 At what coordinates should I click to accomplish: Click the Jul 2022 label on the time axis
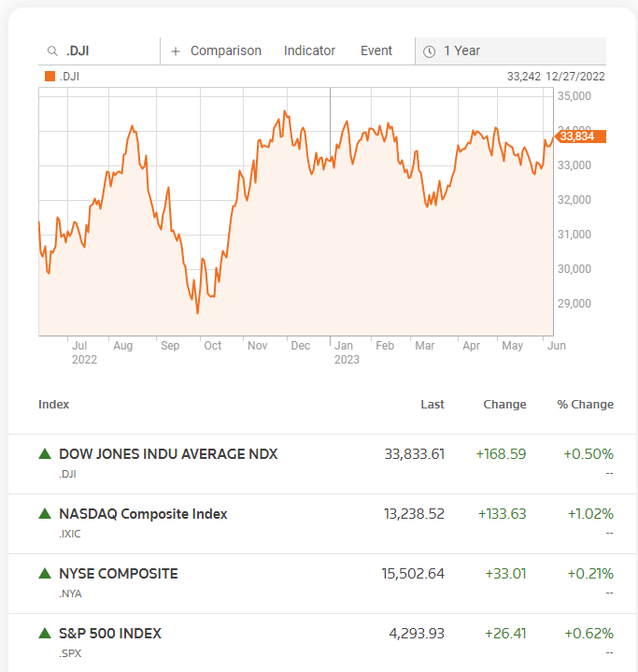(84, 352)
